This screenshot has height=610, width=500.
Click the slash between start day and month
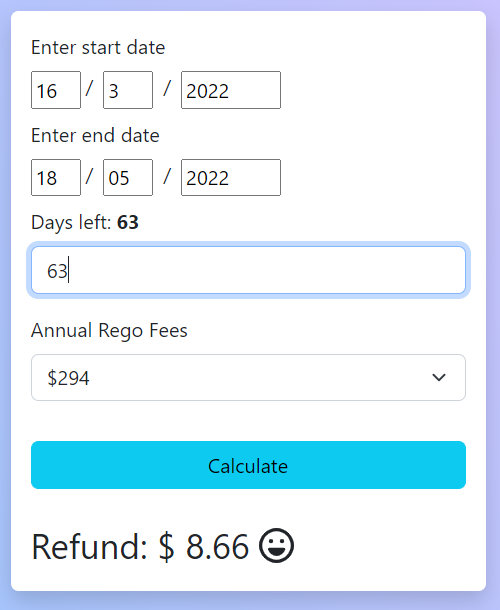click(89, 88)
